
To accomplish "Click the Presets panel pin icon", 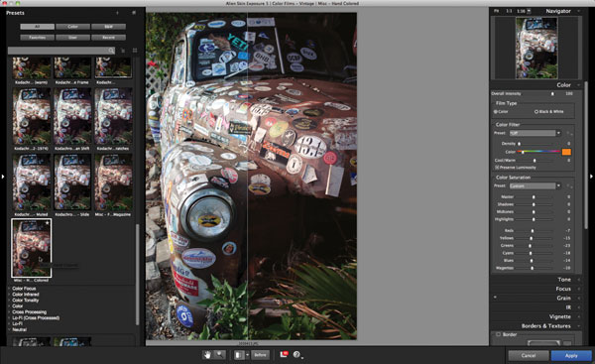I will pos(117,13).
